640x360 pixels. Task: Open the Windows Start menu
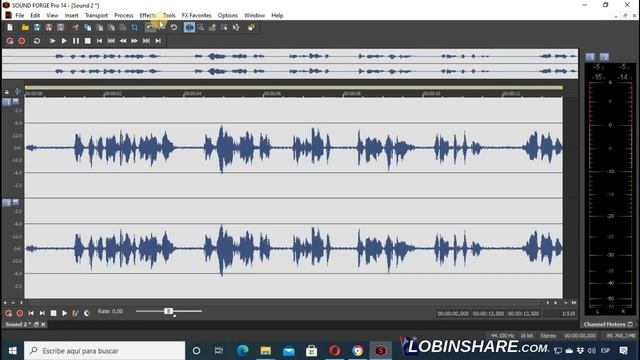point(12,351)
